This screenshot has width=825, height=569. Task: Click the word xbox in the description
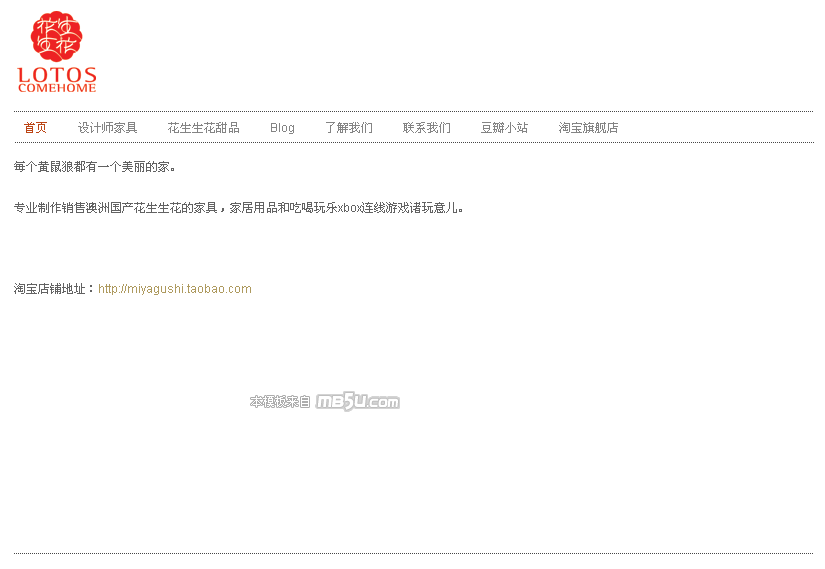[x=350, y=208]
